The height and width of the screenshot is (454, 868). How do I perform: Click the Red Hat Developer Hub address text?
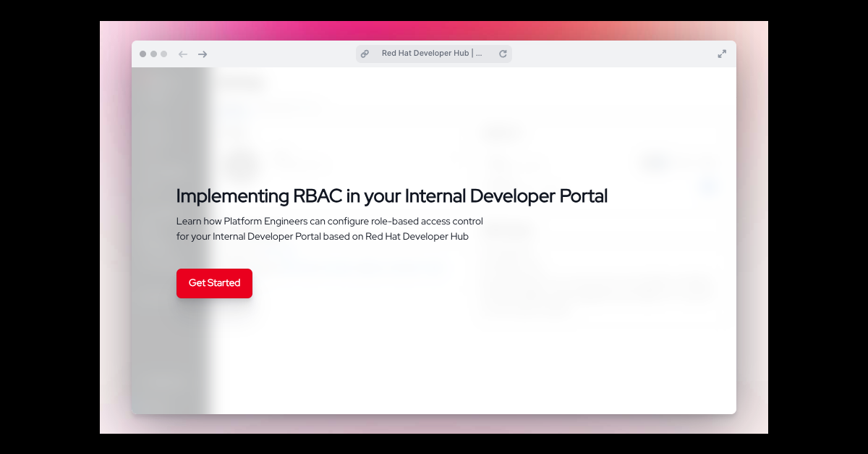coord(431,54)
